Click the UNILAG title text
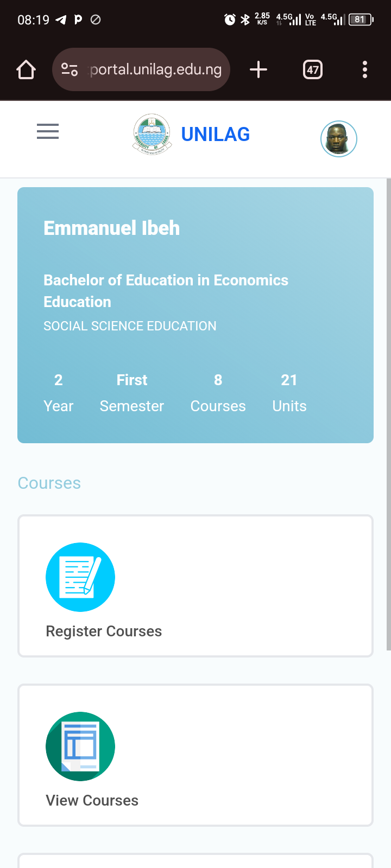 click(216, 135)
